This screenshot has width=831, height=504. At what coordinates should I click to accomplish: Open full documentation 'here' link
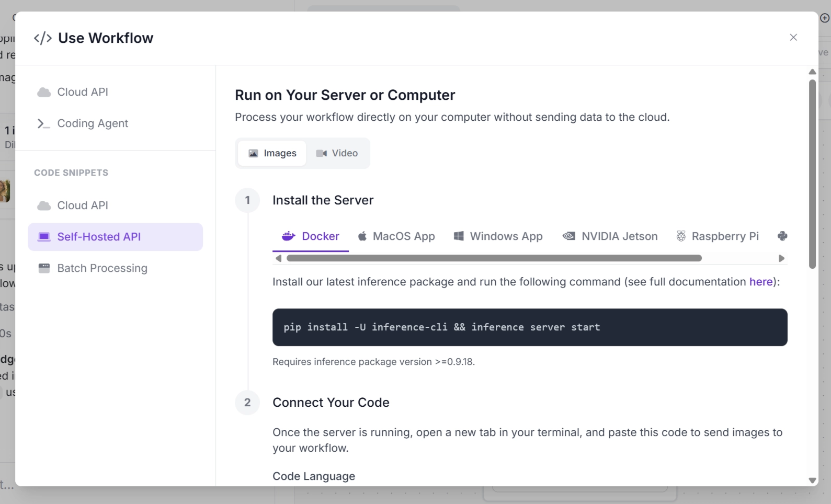tap(761, 282)
